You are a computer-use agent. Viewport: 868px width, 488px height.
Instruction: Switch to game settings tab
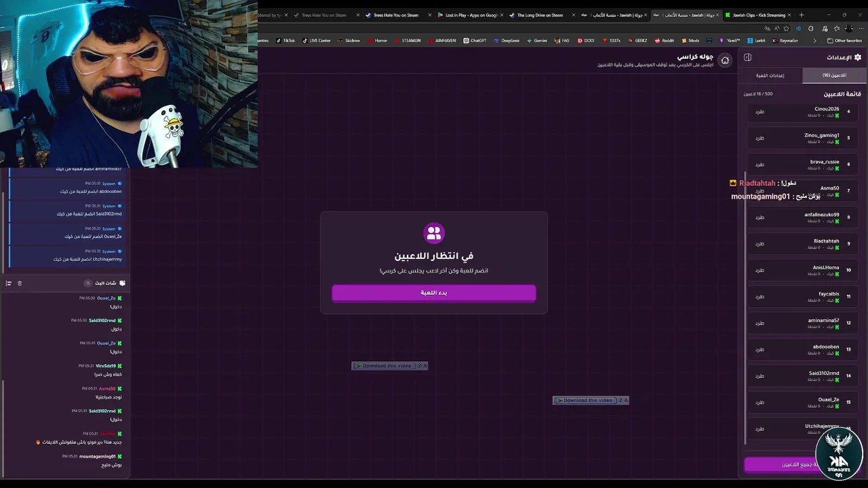(x=770, y=75)
